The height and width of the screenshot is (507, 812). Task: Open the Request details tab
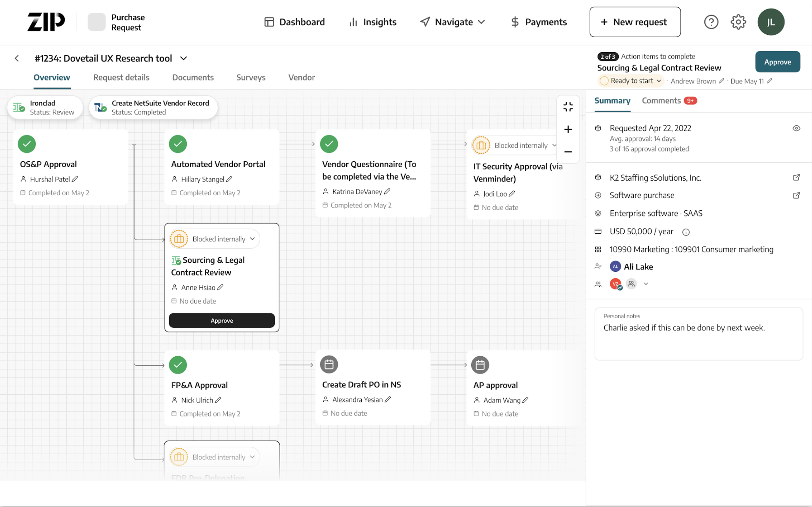(x=121, y=78)
